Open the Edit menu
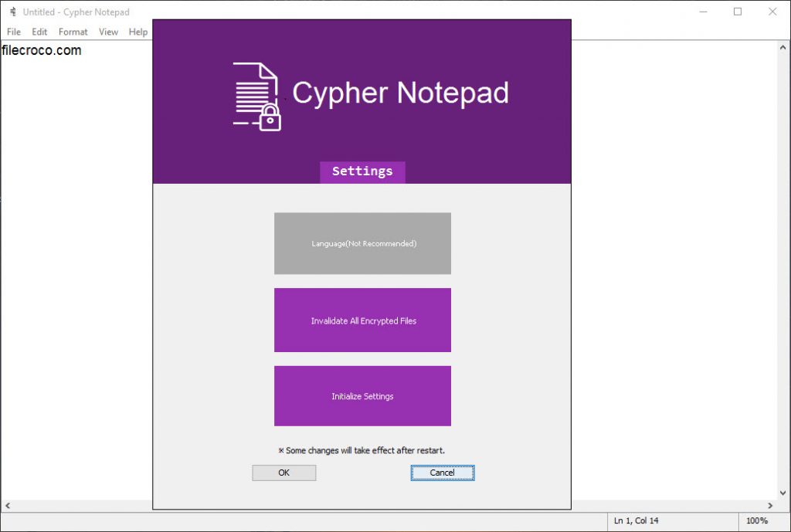 point(39,32)
